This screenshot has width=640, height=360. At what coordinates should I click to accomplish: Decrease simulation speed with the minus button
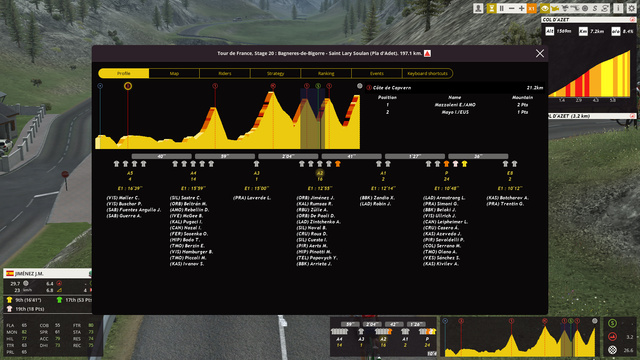point(511,8)
